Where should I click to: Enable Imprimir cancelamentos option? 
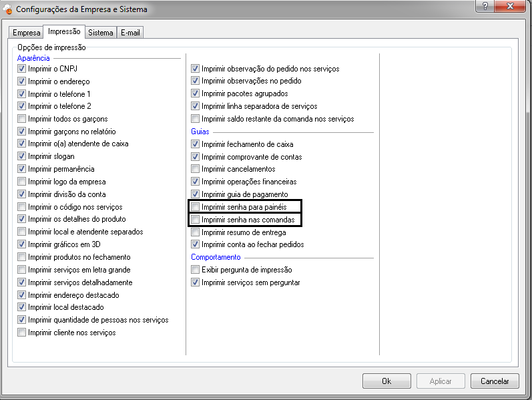[196, 169]
